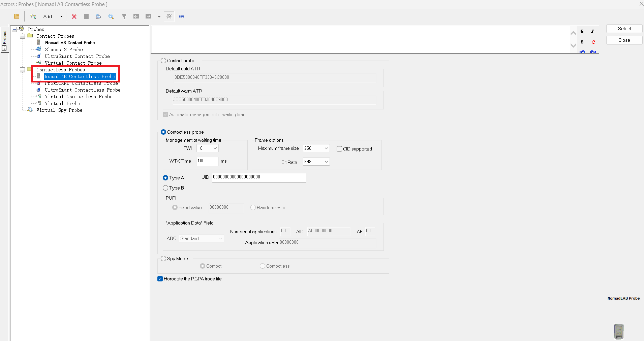This screenshot has width=644, height=341.
Task: Click the blue XML toolbar icon
Action: point(182,16)
